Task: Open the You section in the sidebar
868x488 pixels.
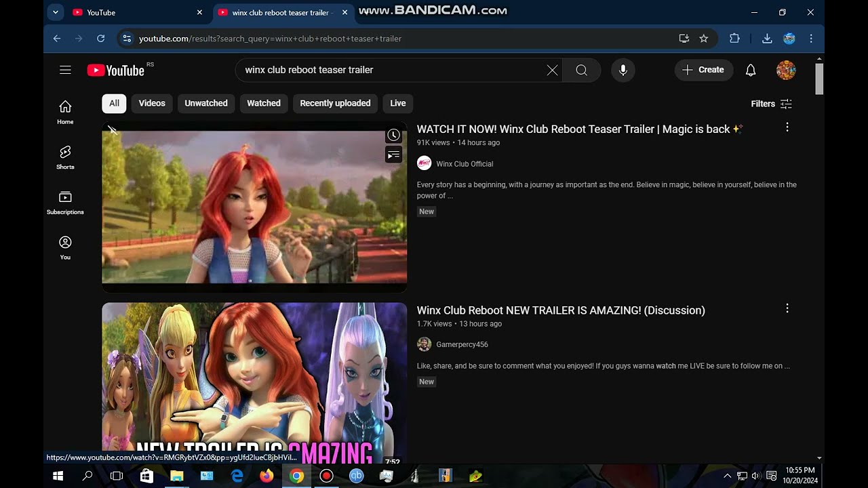Action: (x=65, y=247)
